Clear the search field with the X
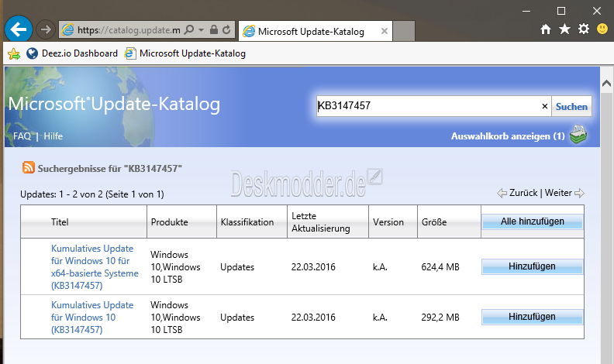Image resolution: width=614 pixels, height=364 pixels. (545, 106)
